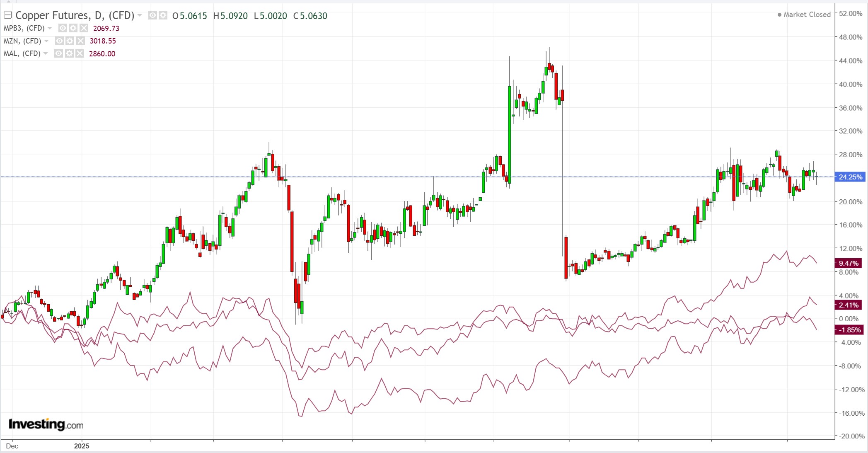Screen dimensions: 868x453
Task: Remove the MZN comparison with the X icon
Action: 80,41
